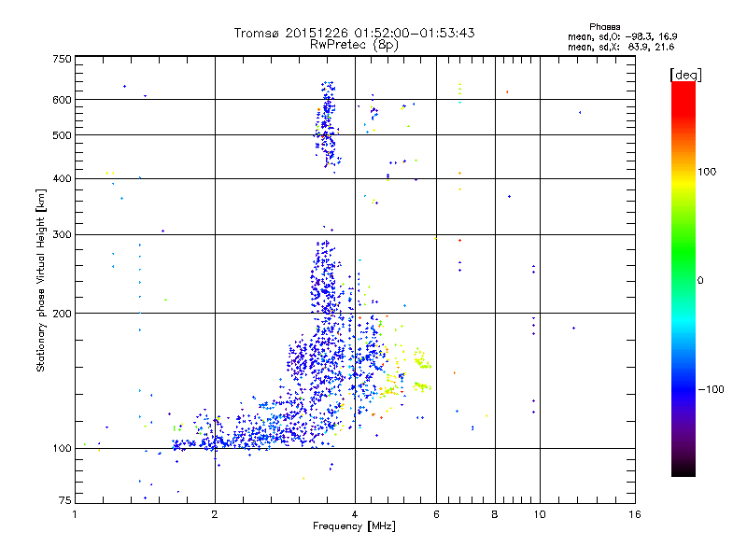Click y-axis tick label "100"

click(x=62, y=449)
